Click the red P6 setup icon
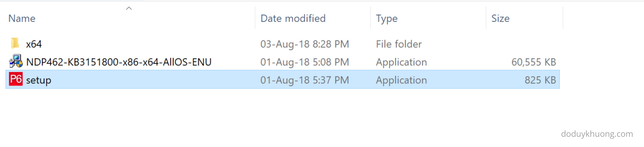 [16, 79]
